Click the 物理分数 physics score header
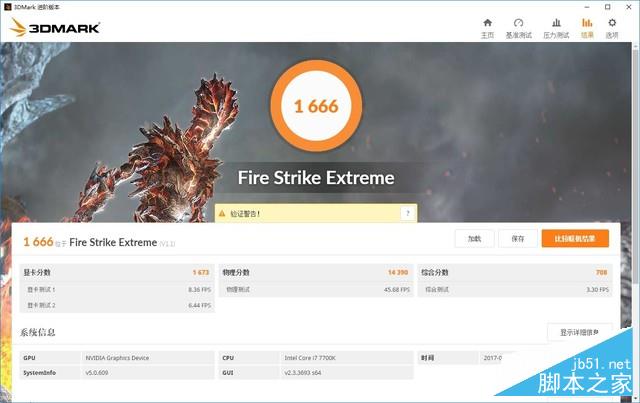The height and width of the screenshot is (403, 640). [x=236, y=272]
